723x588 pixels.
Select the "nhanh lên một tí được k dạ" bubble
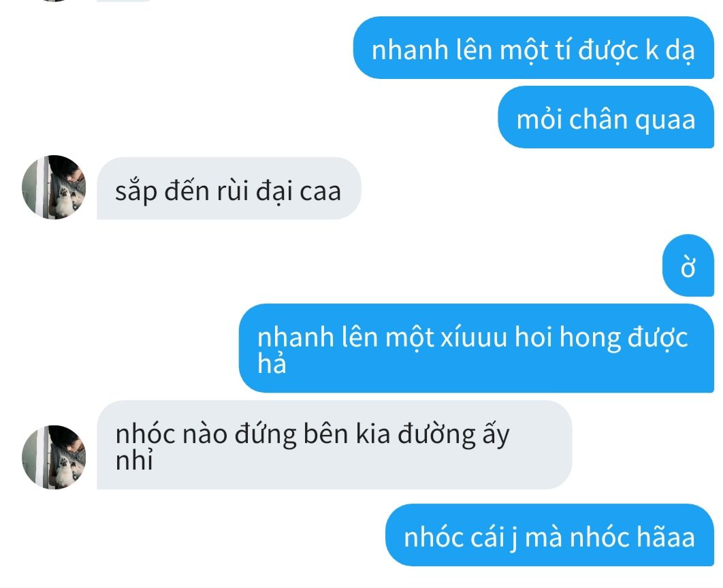click(534, 48)
